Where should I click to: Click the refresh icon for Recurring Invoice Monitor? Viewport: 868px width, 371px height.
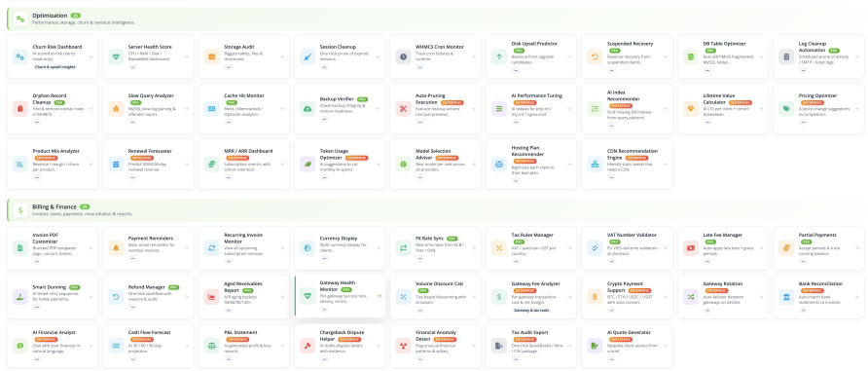tap(212, 248)
